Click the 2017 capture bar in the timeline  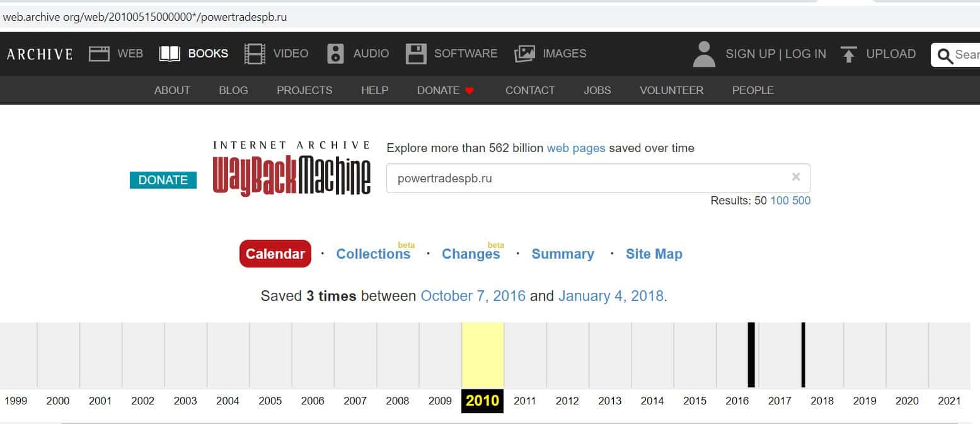803,355
